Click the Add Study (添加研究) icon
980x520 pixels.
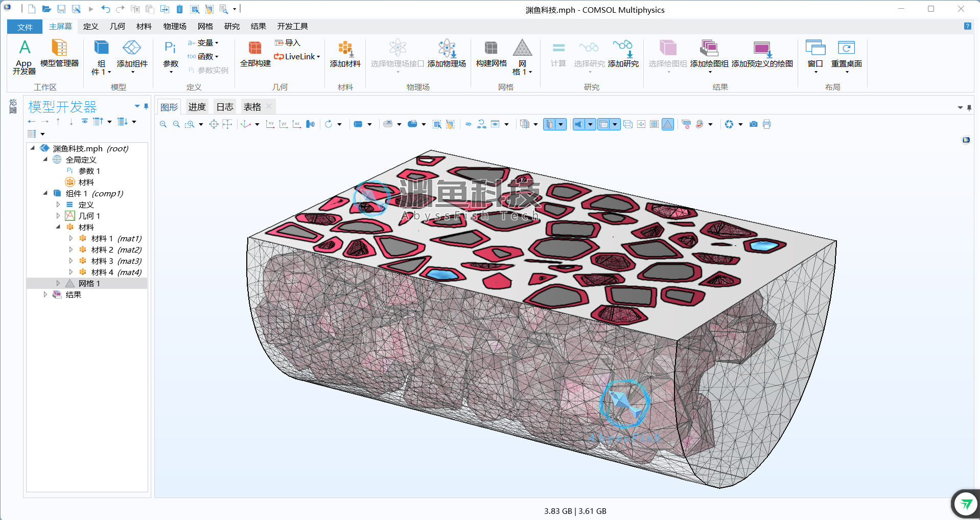pyautogui.click(x=623, y=54)
